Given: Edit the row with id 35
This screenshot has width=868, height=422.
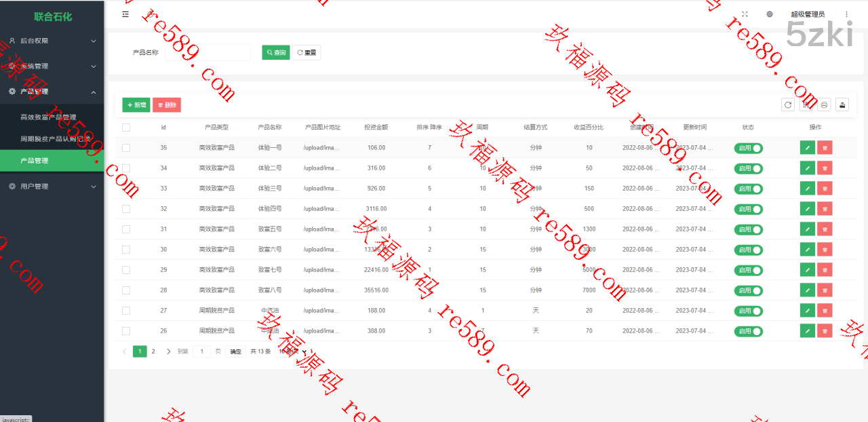Looking at the screenshot, I should click(x=807, y=148).
